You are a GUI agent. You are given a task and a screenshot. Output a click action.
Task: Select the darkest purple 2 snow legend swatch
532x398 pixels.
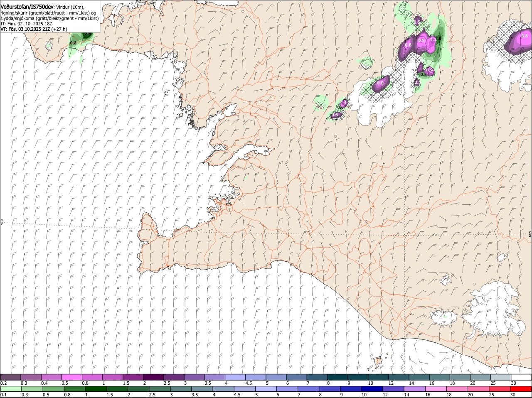tap(154, 377)
